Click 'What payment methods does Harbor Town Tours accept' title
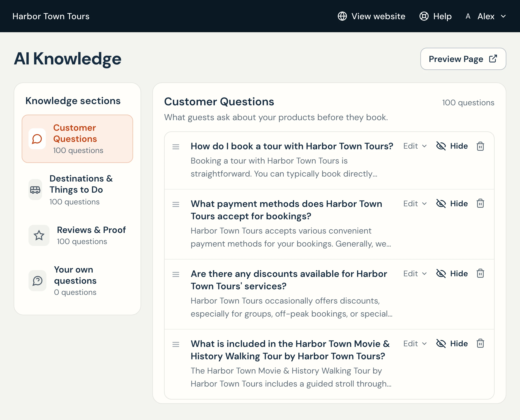This screenshot has height=420, width=520. pos(286,210)
